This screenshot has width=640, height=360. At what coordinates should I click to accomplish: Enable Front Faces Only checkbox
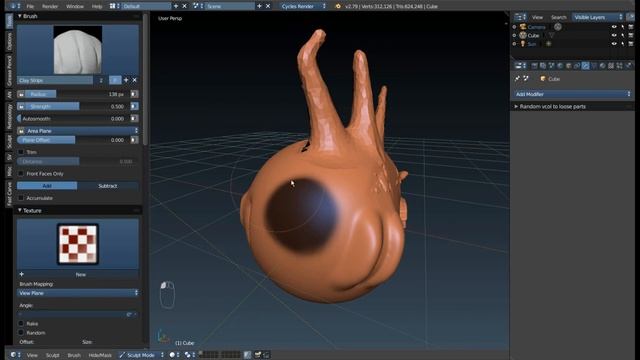[x=21, y=174]
